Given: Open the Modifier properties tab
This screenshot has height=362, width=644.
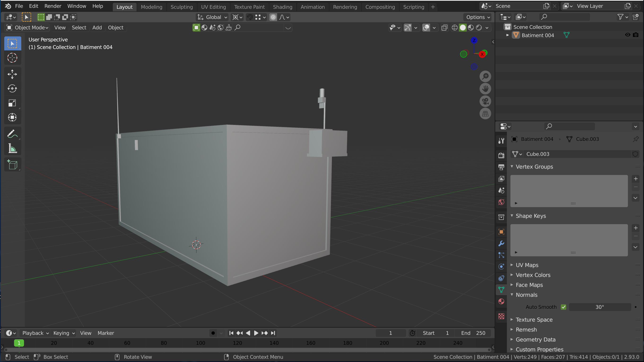Looking at the screenshot, I should pos(501,243).
